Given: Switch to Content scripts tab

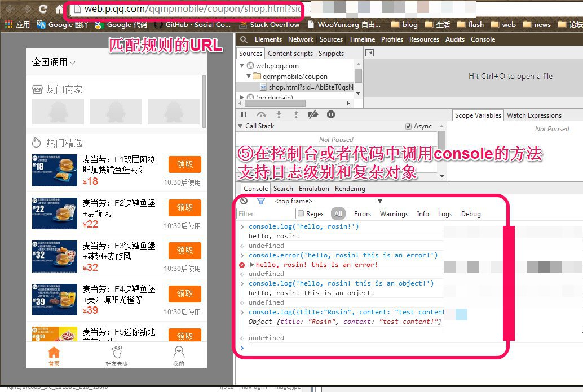Looking at the screenshot, I should click(290, 54).
